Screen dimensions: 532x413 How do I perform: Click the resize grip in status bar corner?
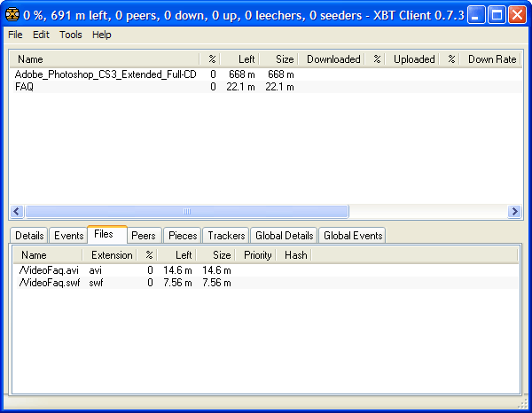[x=522, y=403]
